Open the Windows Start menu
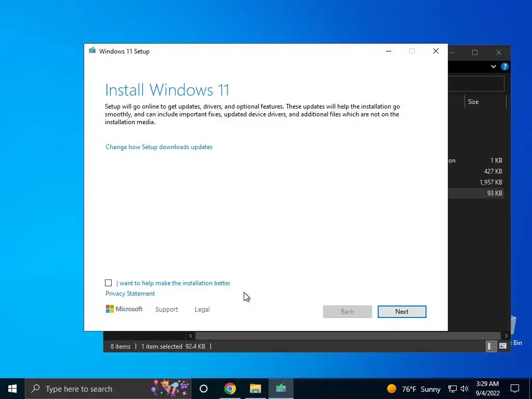The image size is (532, 399). (x=12, y=389)
